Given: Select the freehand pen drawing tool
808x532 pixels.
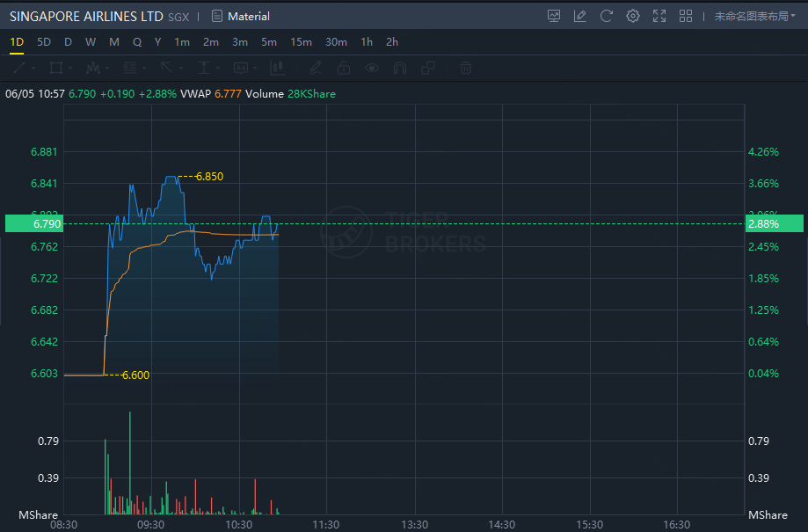Looking at the screenshot, I should (x=316, y=68).
